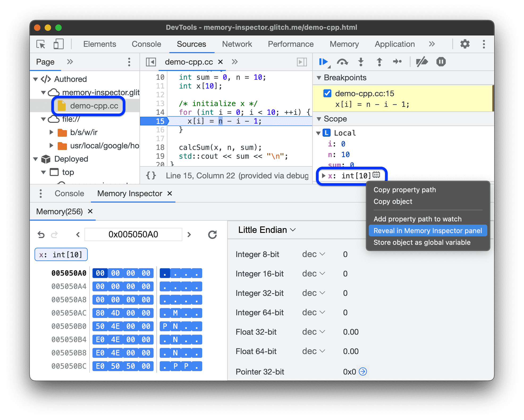The width and height of the screenshot is (524, 420).
Task: Click Reveal in Memory Inspector panel
Action: click(x=428, y=231)
